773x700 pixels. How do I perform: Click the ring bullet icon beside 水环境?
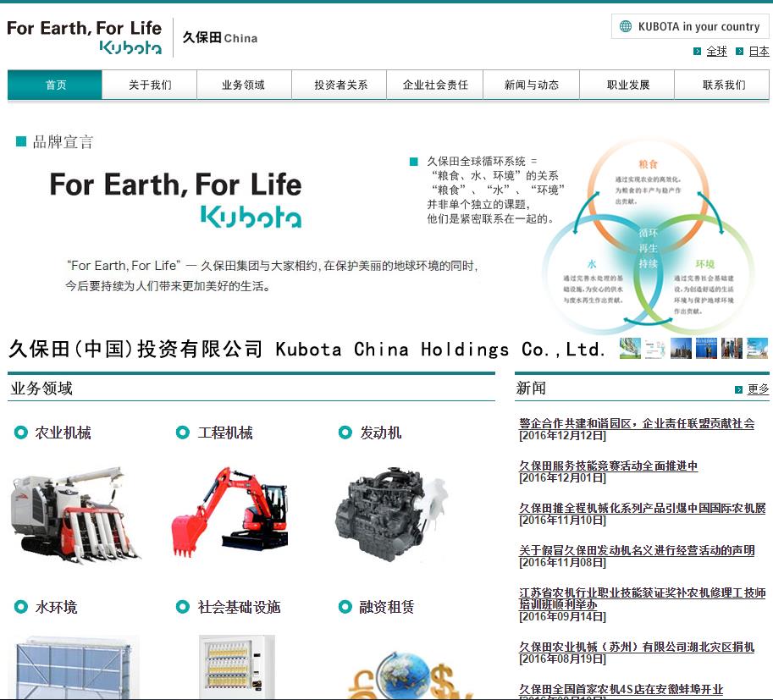click(x=20, y=606)
